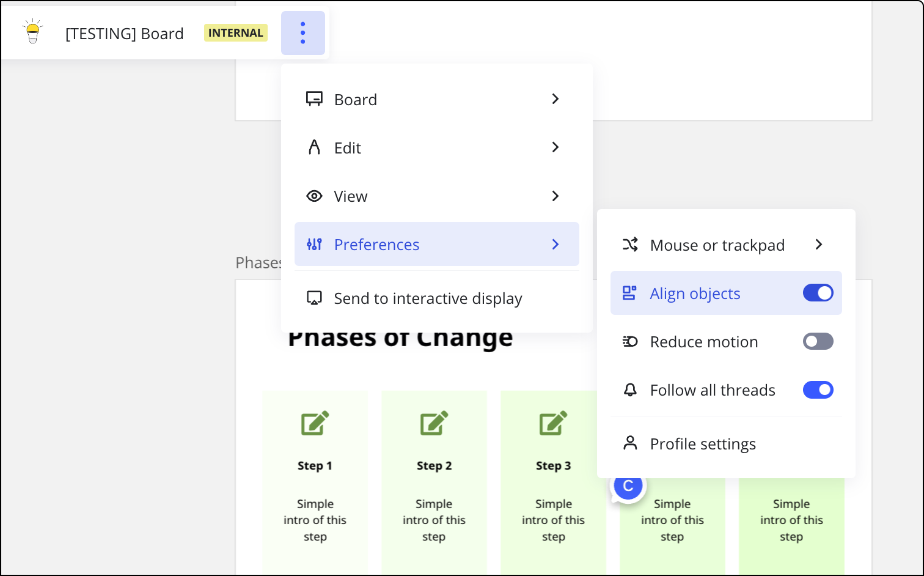The image size is (924, 576).
Task: Expand the Board submenu chevron
Action: [555, 98]
